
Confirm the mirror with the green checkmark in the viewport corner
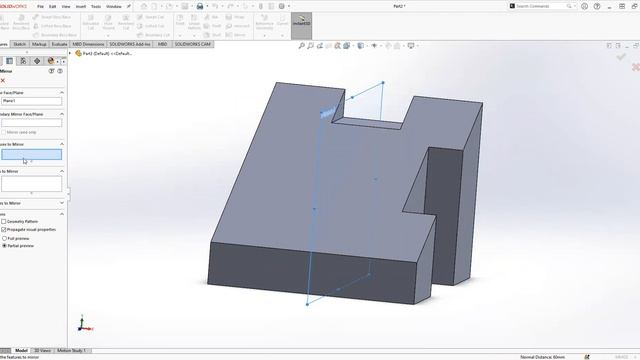621,57
